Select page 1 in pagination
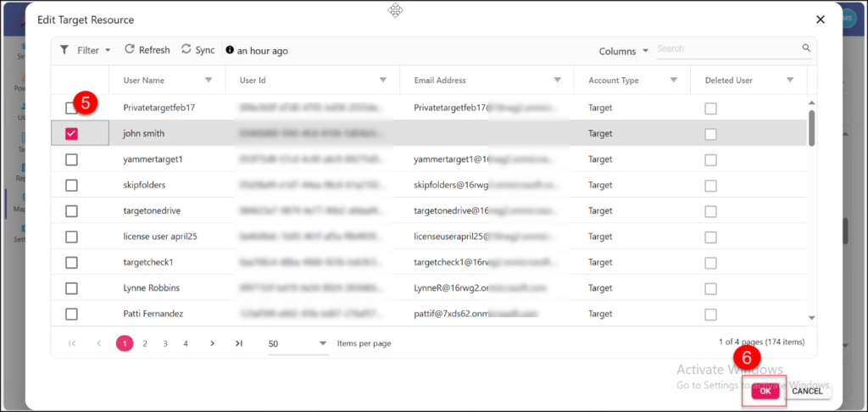Image resolution: width=868 pixels, height=412 pixels. [x=125, y=343]
